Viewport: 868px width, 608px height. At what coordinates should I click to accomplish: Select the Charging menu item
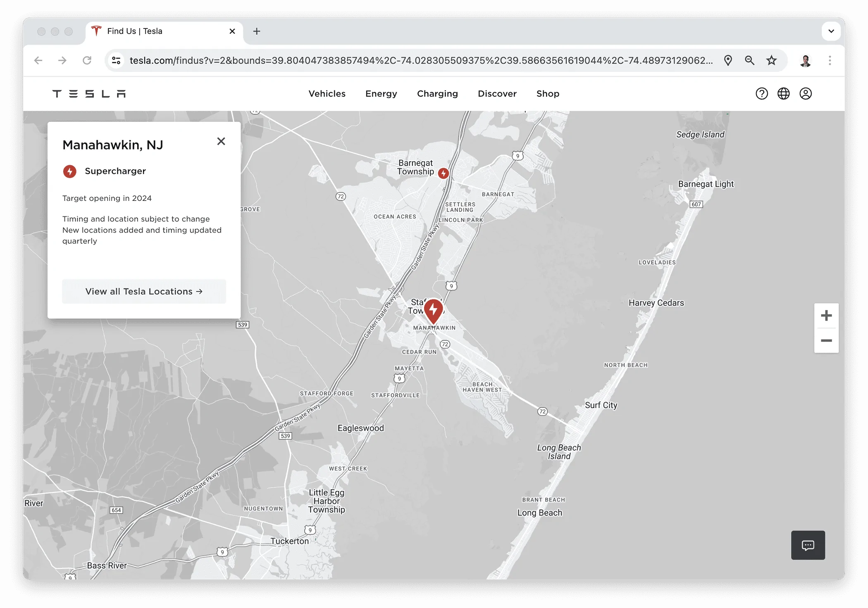coord(437,94)
